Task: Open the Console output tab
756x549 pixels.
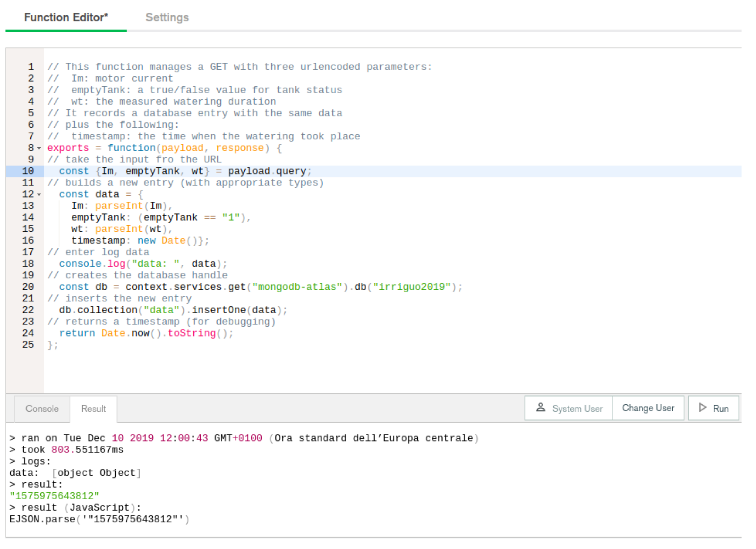Action: click(x=42, y=409)
